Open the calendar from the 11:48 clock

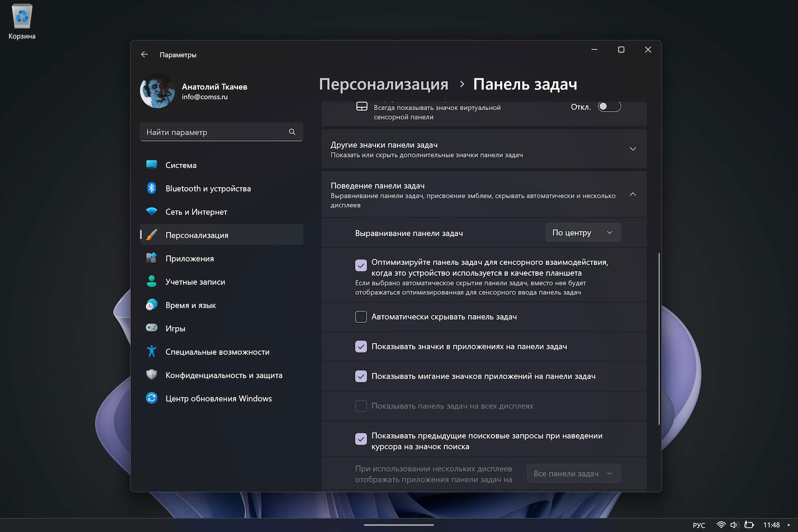771,525
